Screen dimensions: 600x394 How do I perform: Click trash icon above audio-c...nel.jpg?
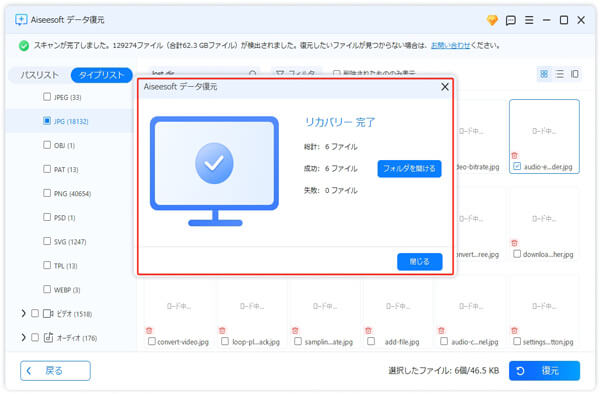point(441,330)
